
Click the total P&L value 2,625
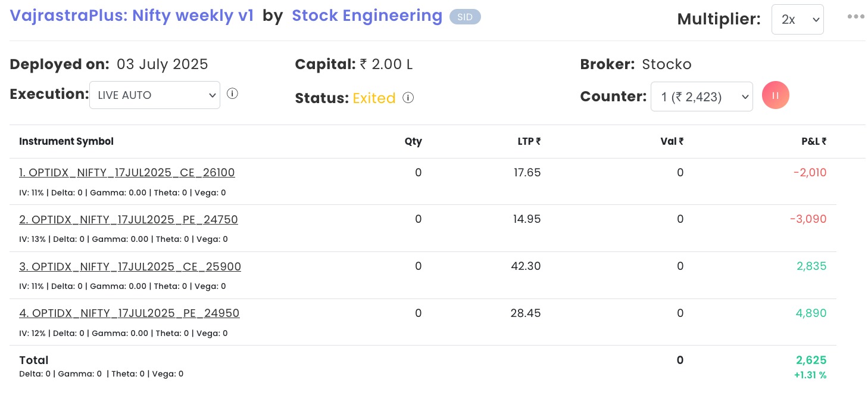[811, 360]
